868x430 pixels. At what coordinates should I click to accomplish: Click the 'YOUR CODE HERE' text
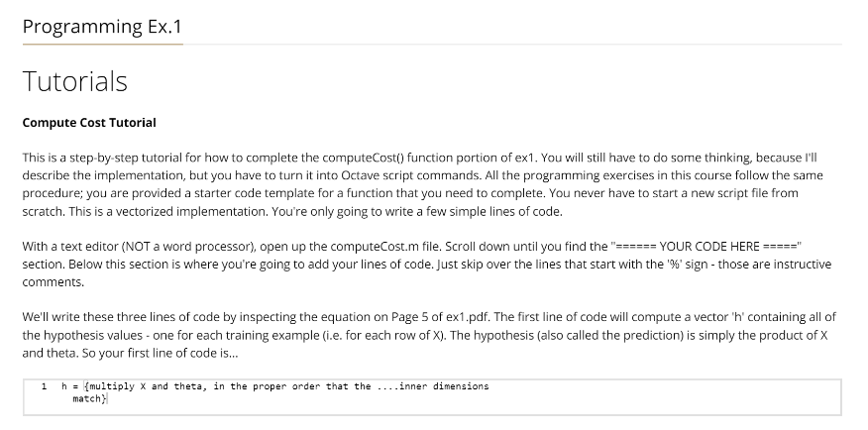pos(709,247)
